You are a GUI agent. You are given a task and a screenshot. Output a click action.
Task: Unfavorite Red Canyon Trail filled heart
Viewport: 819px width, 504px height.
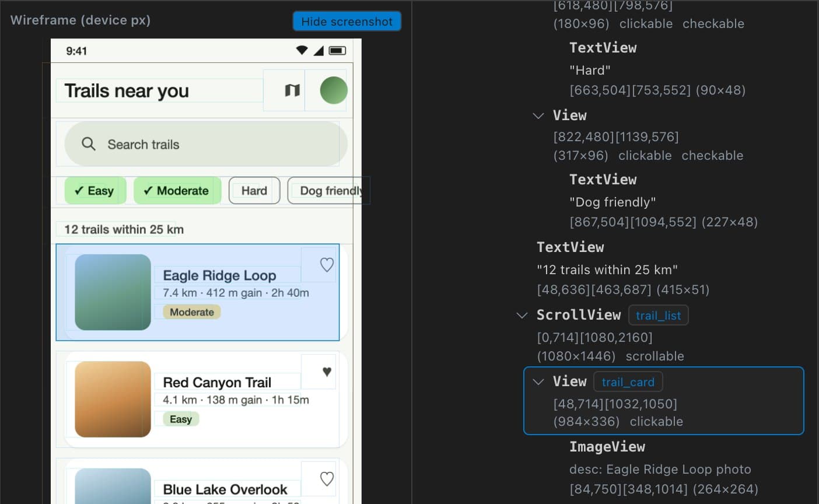click(x=327, y=372)
